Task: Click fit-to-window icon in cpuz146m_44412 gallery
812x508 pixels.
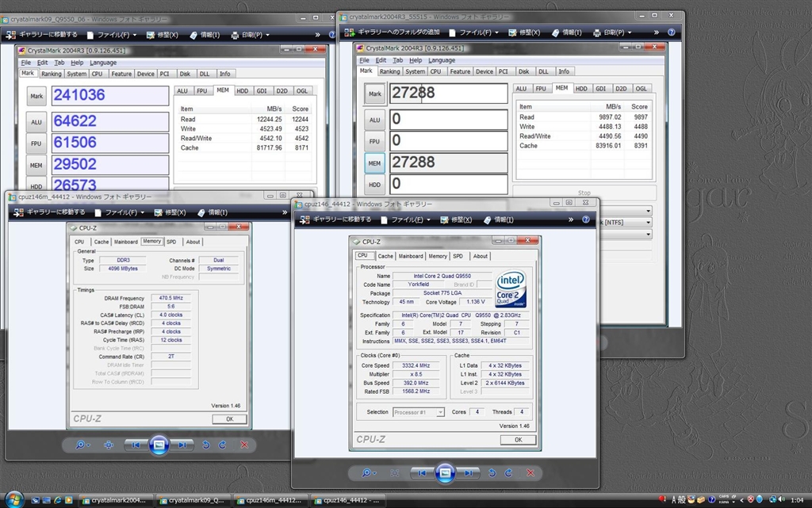Action: coord(108,445)
